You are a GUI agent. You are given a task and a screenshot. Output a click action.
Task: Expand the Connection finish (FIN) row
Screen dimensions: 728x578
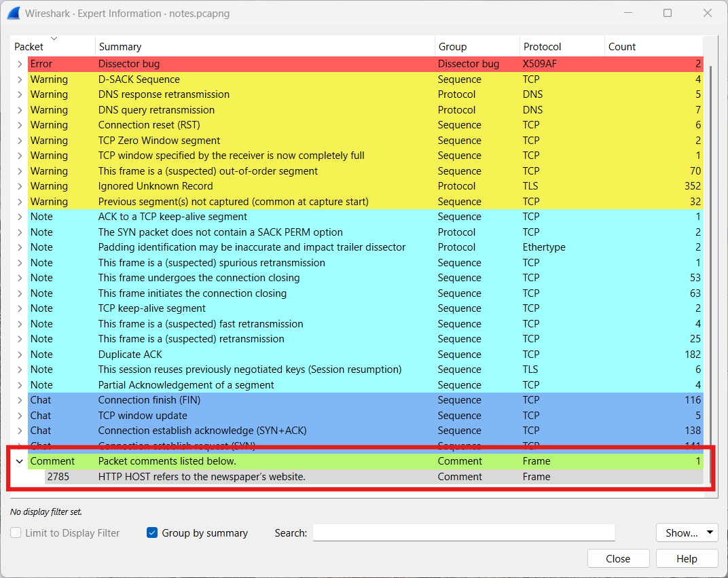pos(20,400)
